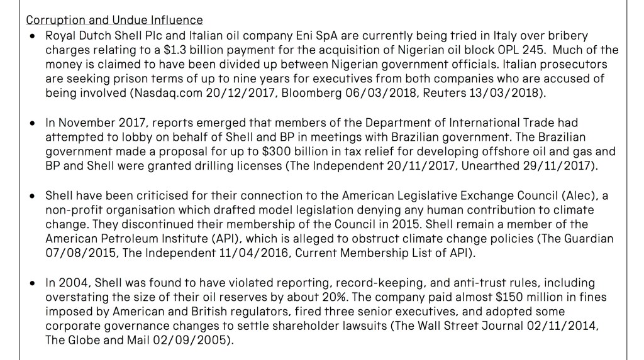
Task: Click the first bullet point marker
Action: click(32, 36)
